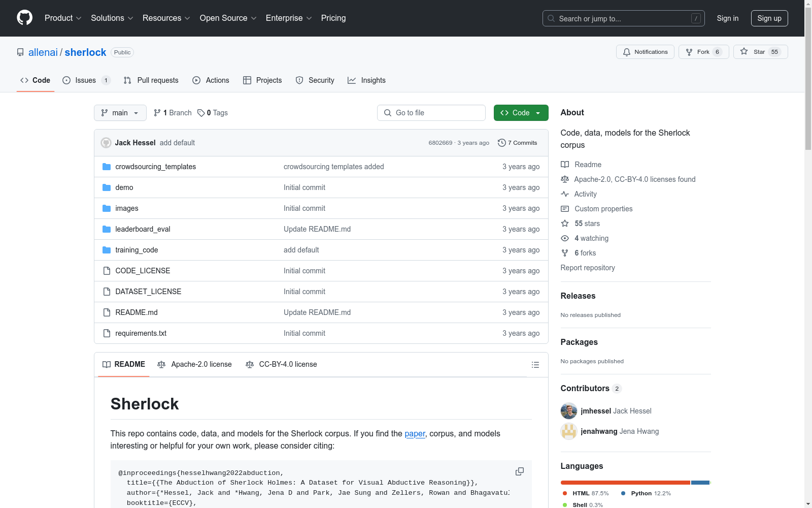This screenshot has width=812, height=508.
Task: Open the Pricing page
Action: pyautogui.click(x=333, y=18)
